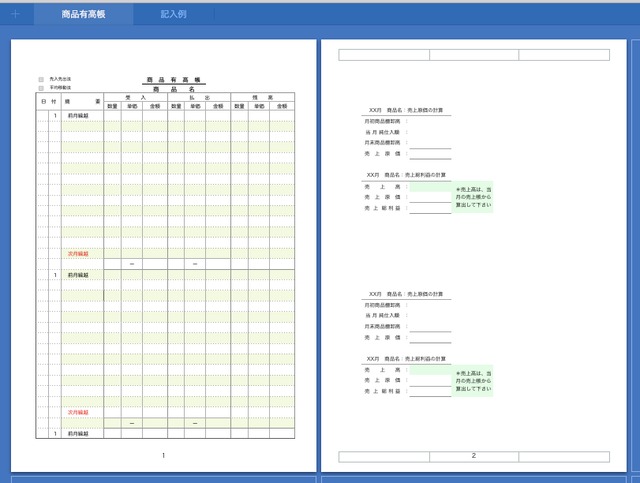
Task: Click the 受入 group header
Action: point(136,98)
